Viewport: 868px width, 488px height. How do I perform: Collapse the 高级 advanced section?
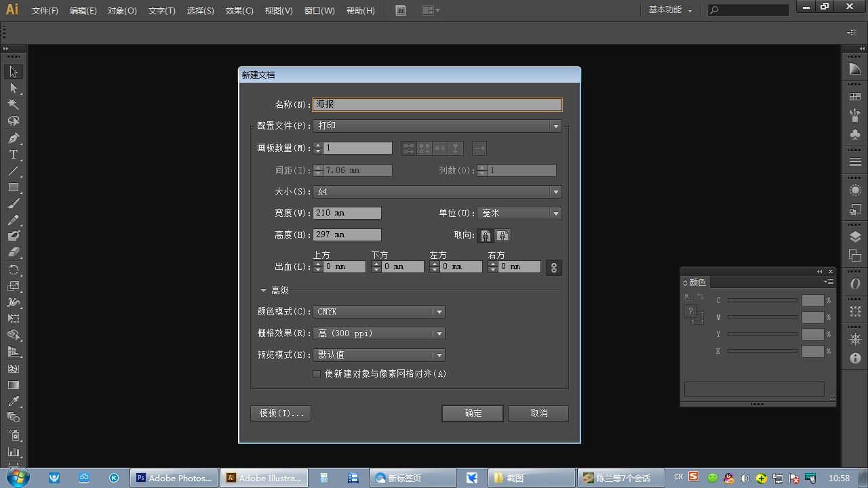(264, 290)
